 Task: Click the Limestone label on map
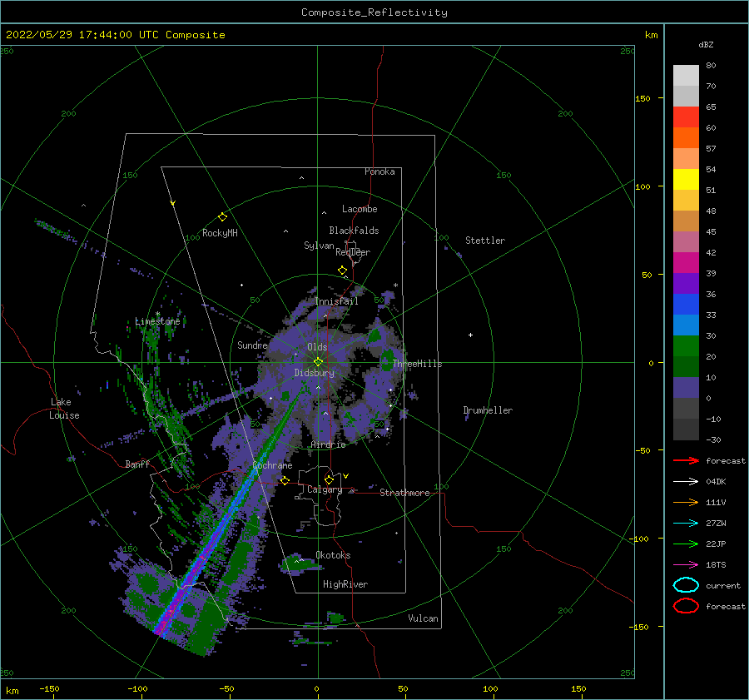(157, 321)
